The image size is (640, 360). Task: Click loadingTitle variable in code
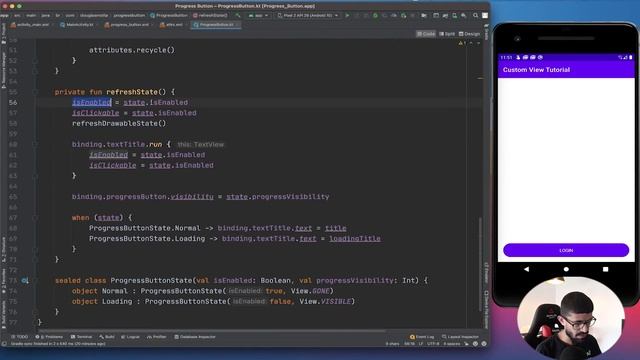355,239
